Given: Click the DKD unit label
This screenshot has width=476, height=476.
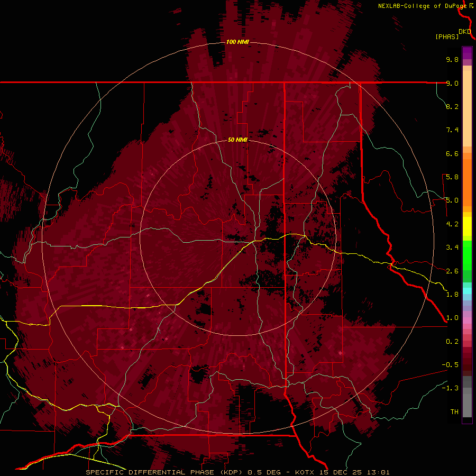Looking at the screenshot, I should [464, 32].
